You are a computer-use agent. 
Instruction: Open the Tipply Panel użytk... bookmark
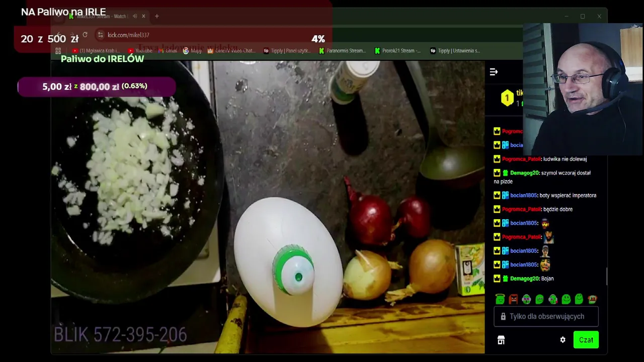(287, 51)
